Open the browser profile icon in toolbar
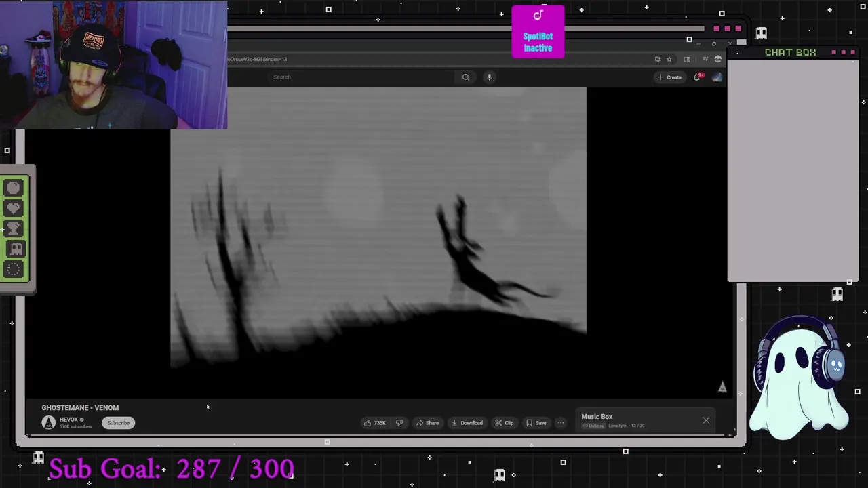Image resolution: width=868 pixels, height=488 pixels. click(717, 59)
